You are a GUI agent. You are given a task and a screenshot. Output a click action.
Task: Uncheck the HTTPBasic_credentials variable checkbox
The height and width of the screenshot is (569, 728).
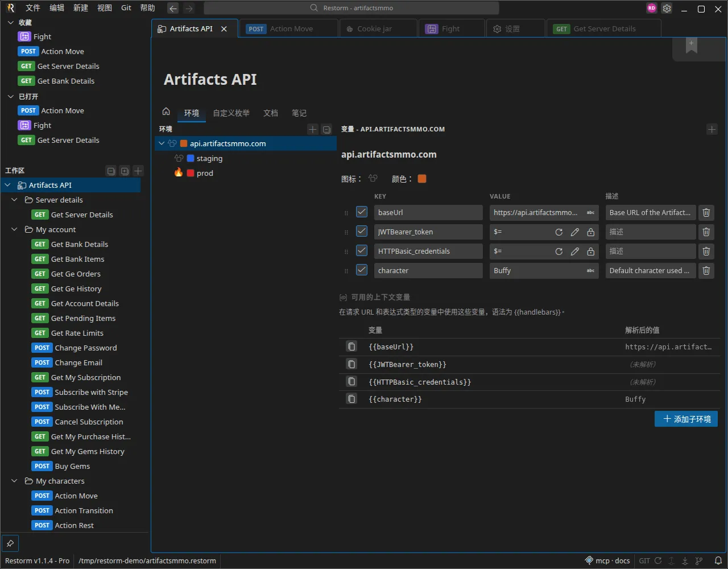coord(362,251)
